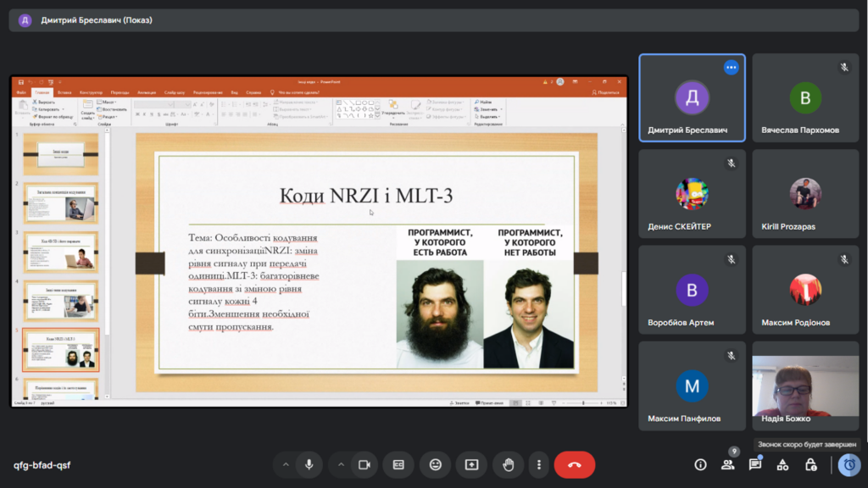This screenshot has width=868, height=488.
Task: Open options on Дмитрий Бреславич tile
Action: [x=731, y=68]
